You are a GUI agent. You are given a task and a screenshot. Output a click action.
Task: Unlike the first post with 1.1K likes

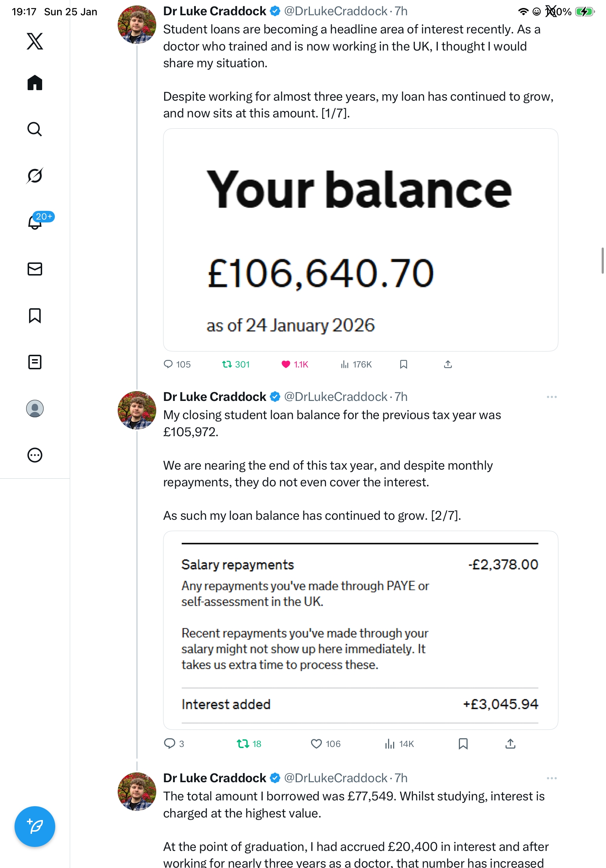(x=286, y=364)
